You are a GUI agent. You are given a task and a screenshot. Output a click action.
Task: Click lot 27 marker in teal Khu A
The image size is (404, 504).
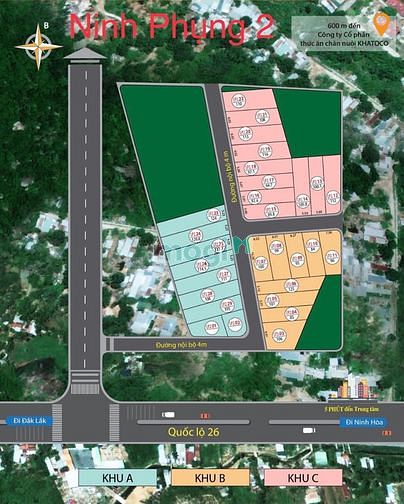coord(223,276)
